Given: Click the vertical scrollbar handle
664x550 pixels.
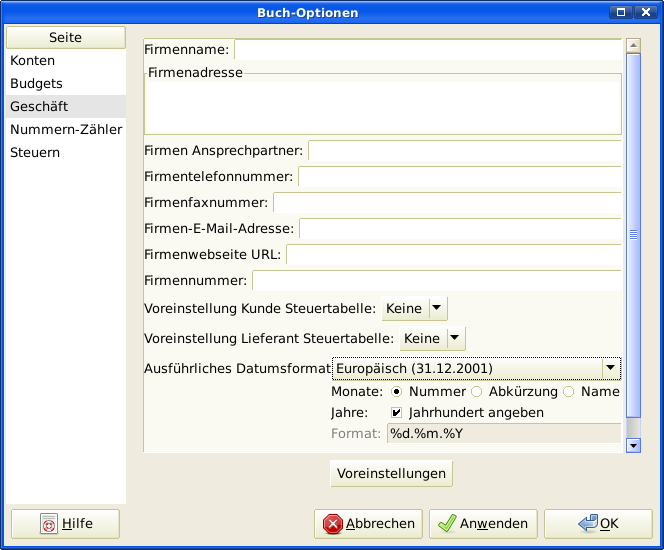Looking at the screenshot, I should [632, 235].
